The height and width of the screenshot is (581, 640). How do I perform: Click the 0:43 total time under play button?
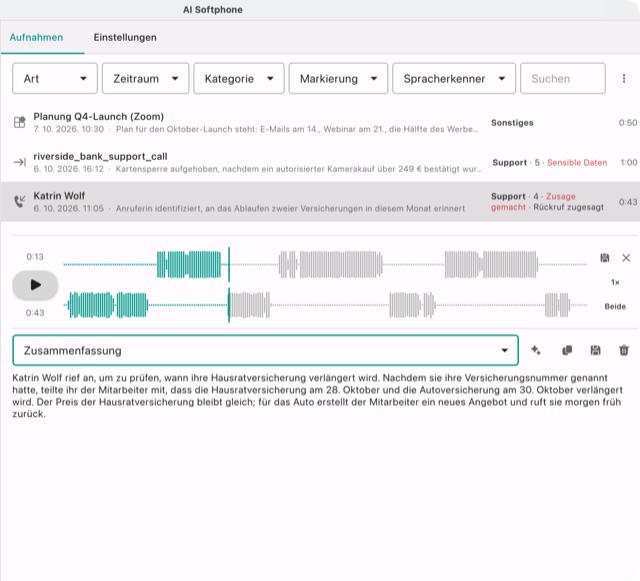point(35,313)
